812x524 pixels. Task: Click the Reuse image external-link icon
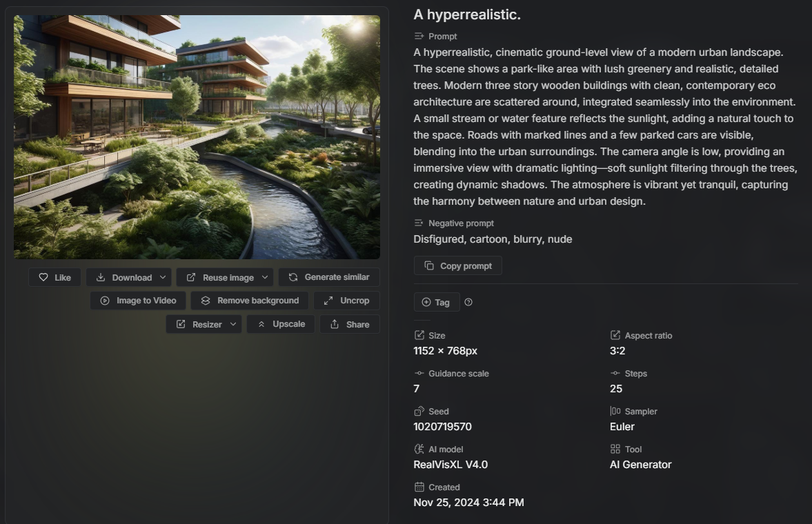(x=191, y=278)
